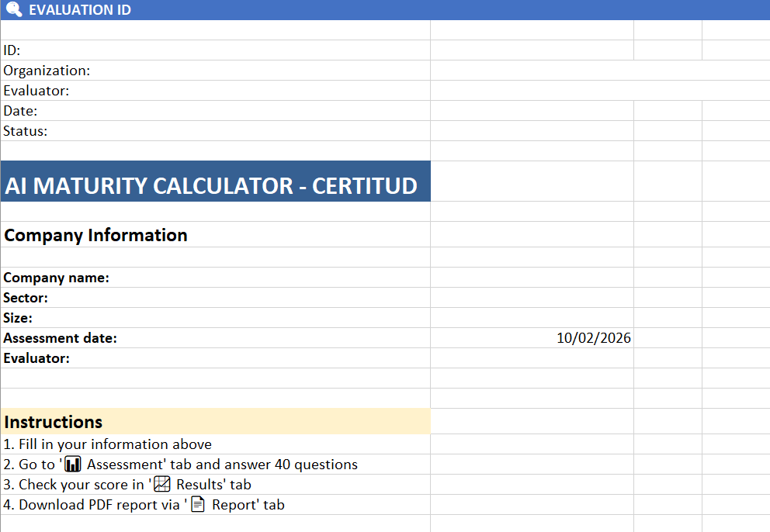Screen dimensions: 770x532
Task: Select the EVALUATION ID header text
Action: [80, 10]
